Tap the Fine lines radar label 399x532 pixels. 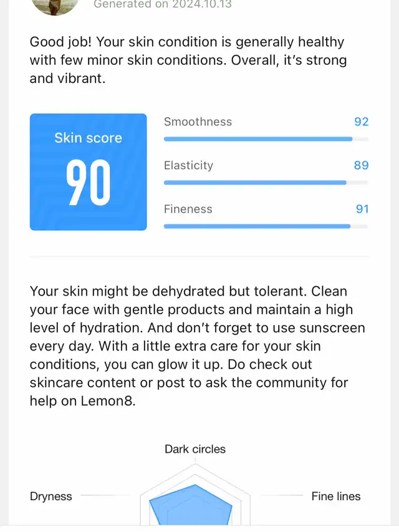pyautogui.click(x=336, y=496)
